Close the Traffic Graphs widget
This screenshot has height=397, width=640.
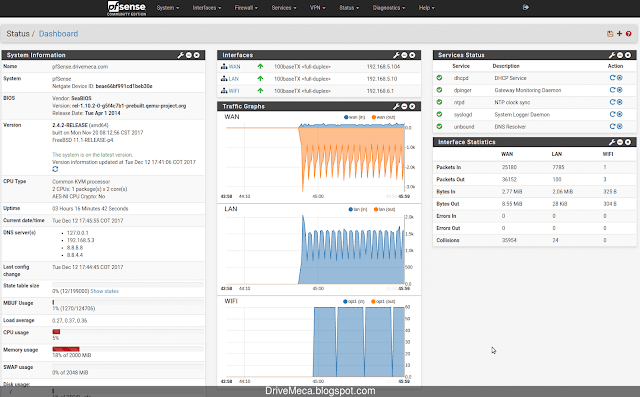[412, 106]
